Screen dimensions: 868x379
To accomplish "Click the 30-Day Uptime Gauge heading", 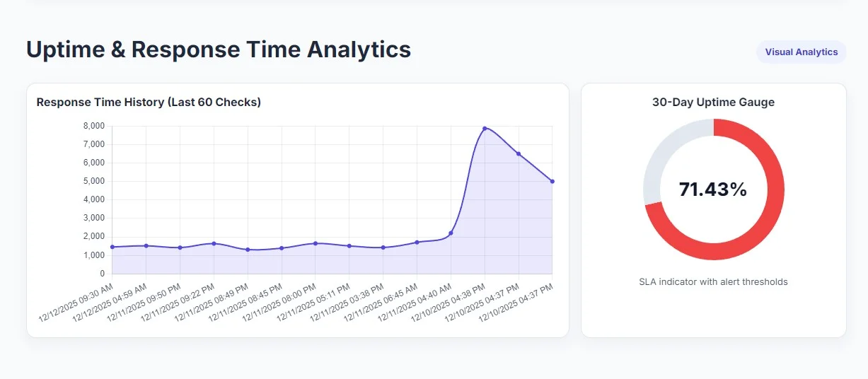I will point(713,103).
